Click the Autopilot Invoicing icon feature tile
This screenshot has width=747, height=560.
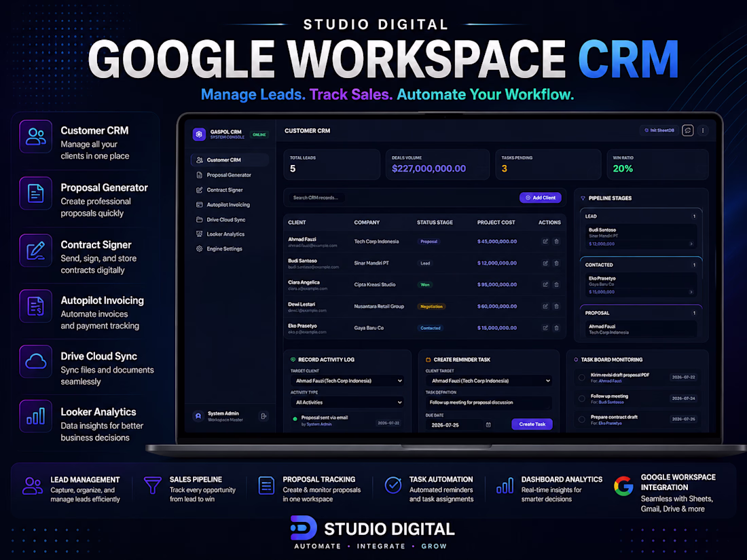36,305
